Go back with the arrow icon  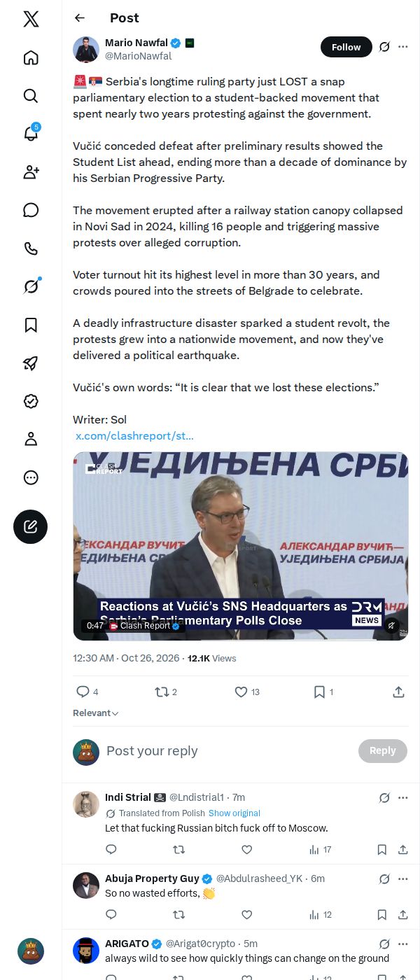[x=80, y=18]
